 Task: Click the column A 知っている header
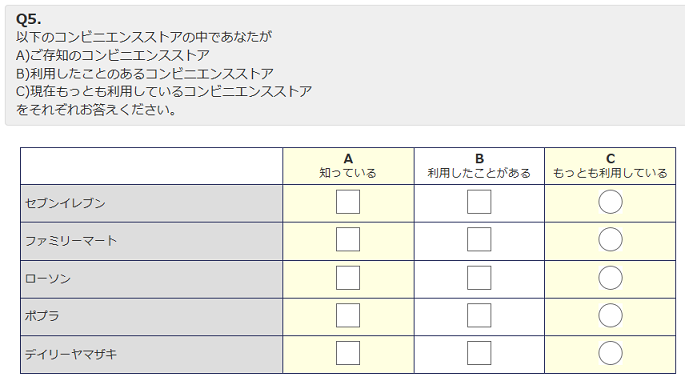pyautogui.click(x=348, y=166)
